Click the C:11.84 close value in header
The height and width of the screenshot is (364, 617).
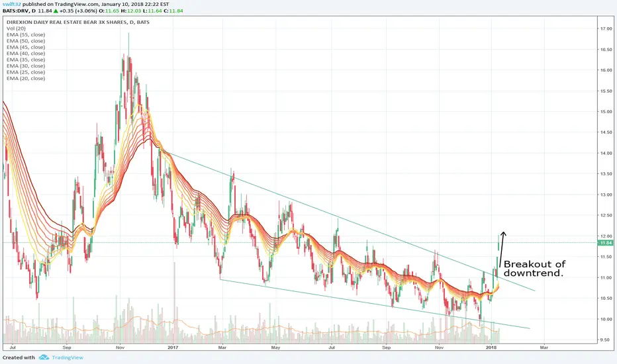point(173,11)
